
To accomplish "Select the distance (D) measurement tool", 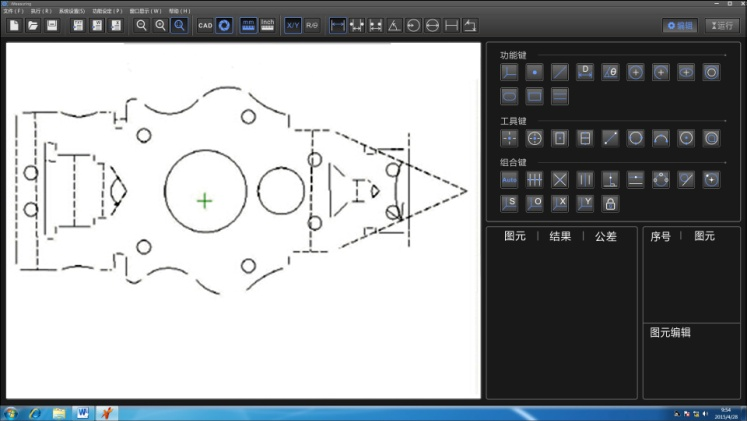I will point(586,72).
